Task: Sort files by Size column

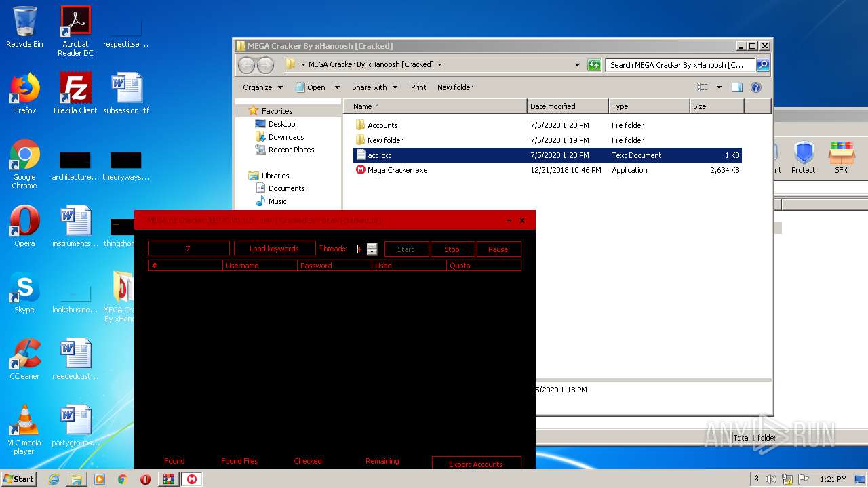Action: click(717, 106)
